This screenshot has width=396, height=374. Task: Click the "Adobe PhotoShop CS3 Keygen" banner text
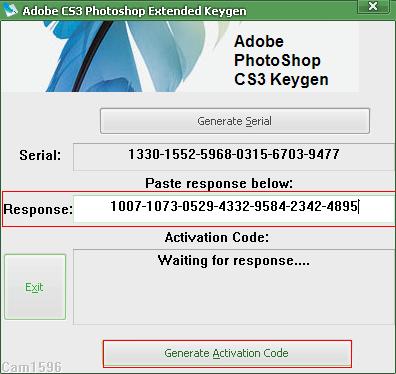tap(281, 60)
